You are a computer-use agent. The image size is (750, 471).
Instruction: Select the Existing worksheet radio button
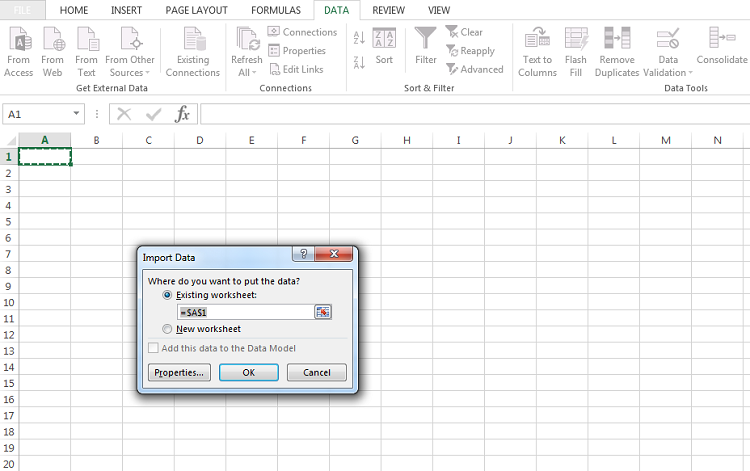pos(167,295)
